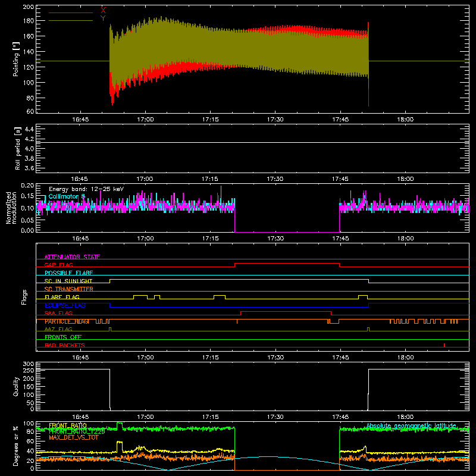Select the cyan 'Collimator 8' label

(x=67, y=196)
